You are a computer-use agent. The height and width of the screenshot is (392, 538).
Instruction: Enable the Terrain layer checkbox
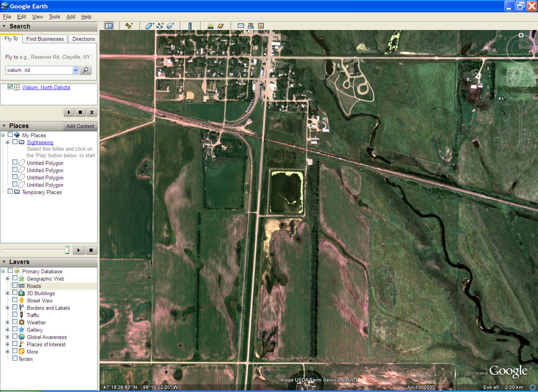[15, 358]
